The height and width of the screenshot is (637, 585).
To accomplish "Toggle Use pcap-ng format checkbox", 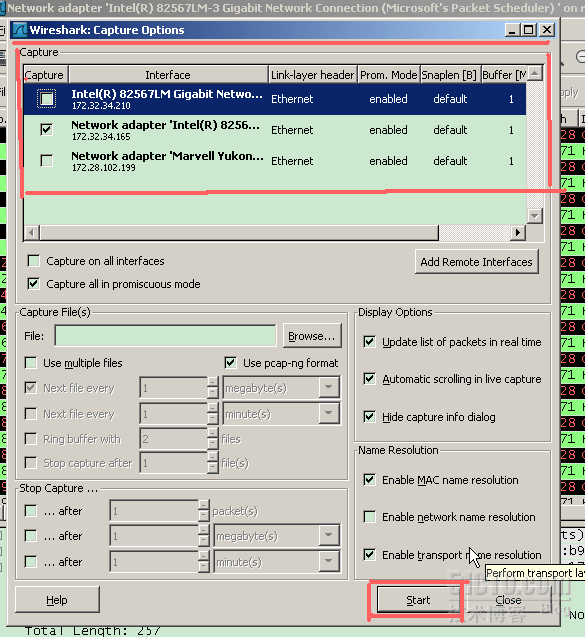I will point(230,362).
